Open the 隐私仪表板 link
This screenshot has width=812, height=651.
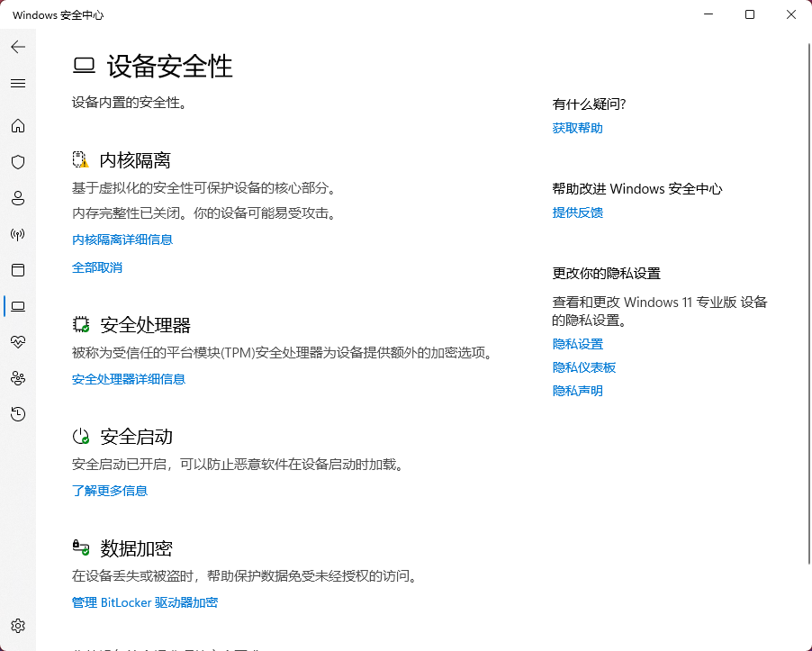click(x=584, y=367)
